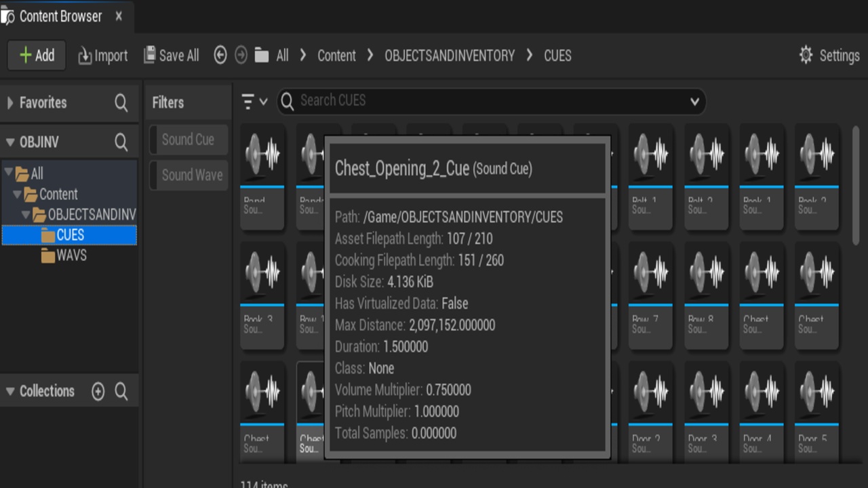Collapse the All tree node arrow
This screenshot has width=868, height=488.
tap(8, 172)
